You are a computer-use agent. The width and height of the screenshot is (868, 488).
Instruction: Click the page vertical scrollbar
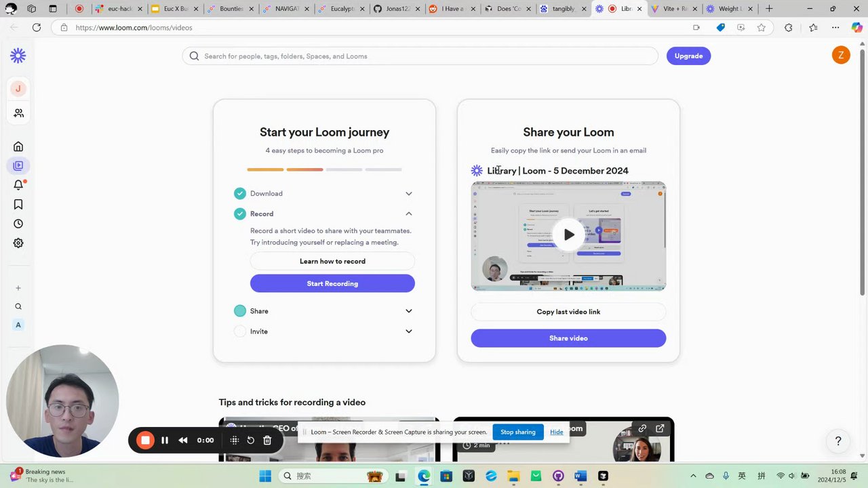click(x=863, y=173)
